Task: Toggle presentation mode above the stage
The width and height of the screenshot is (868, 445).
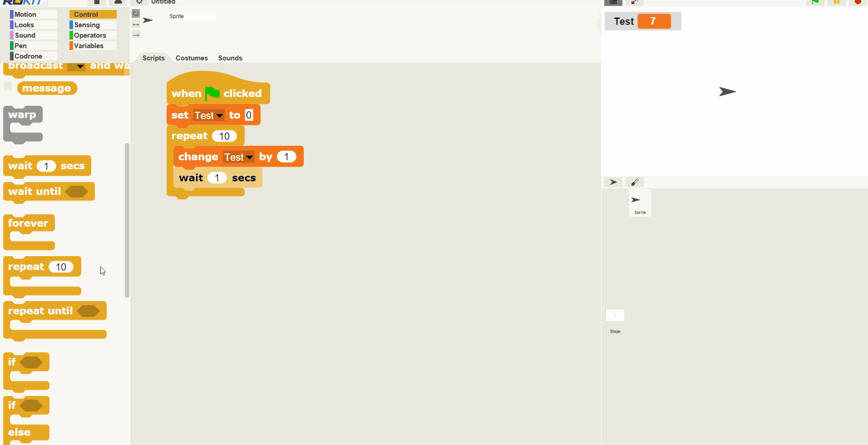Action: pyautogui.click(x=613, y=2)
